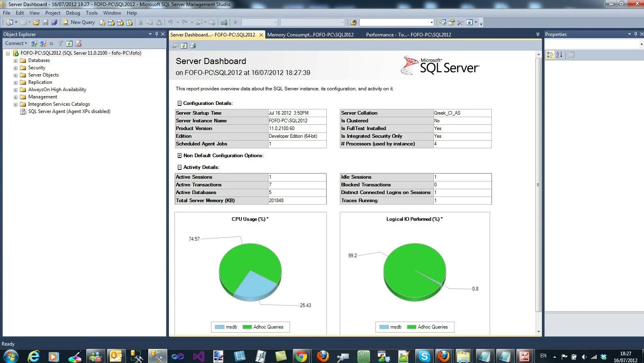This screenshot has width=644, height=363.
Task: Open the Find combo box dropdown
Action: tap(431, 22)
